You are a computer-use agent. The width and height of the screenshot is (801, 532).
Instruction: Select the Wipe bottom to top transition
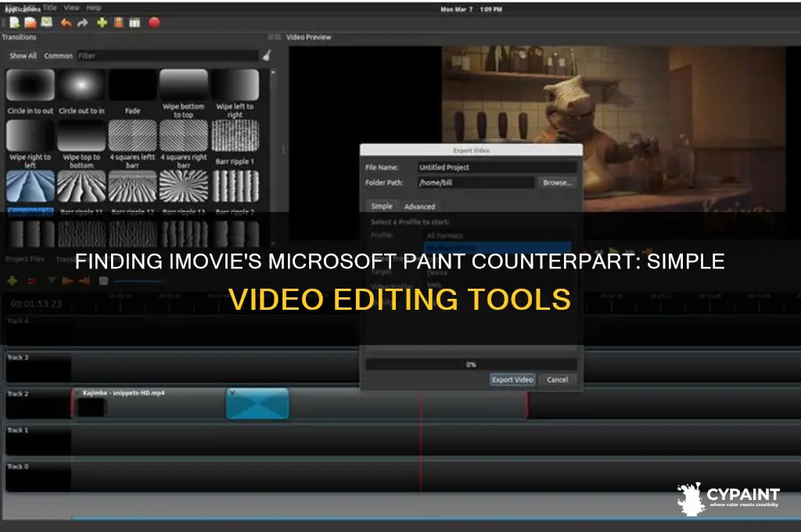tap(183, 94)
